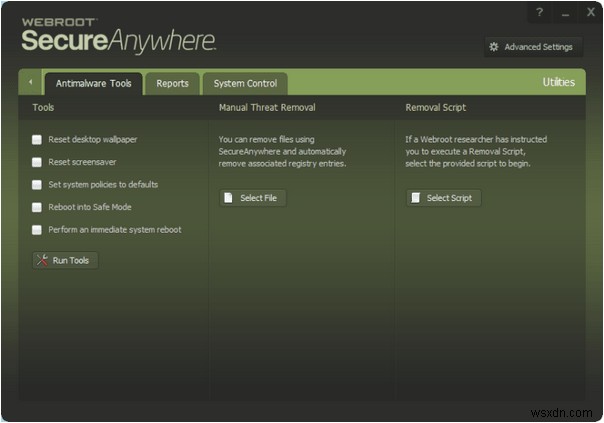This screenshot has height=423, width=604.
Task: Toggle Set system policies to defaults
Action: pyautogui.click(x=37, y=185)
